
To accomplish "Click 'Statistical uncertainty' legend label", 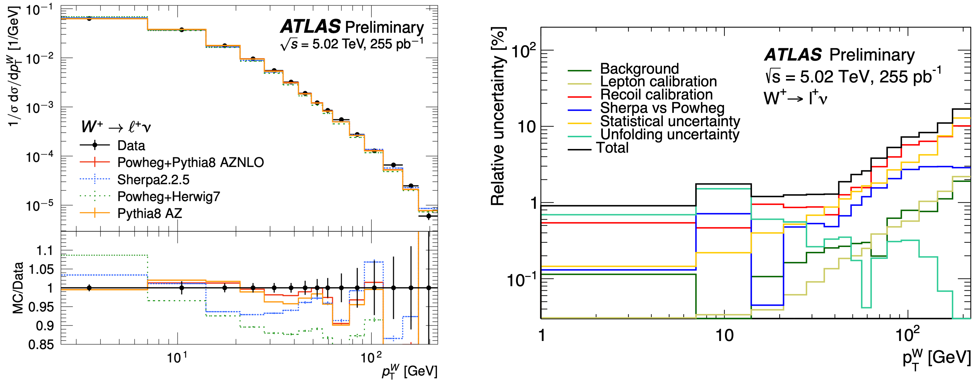I will 670,121.
